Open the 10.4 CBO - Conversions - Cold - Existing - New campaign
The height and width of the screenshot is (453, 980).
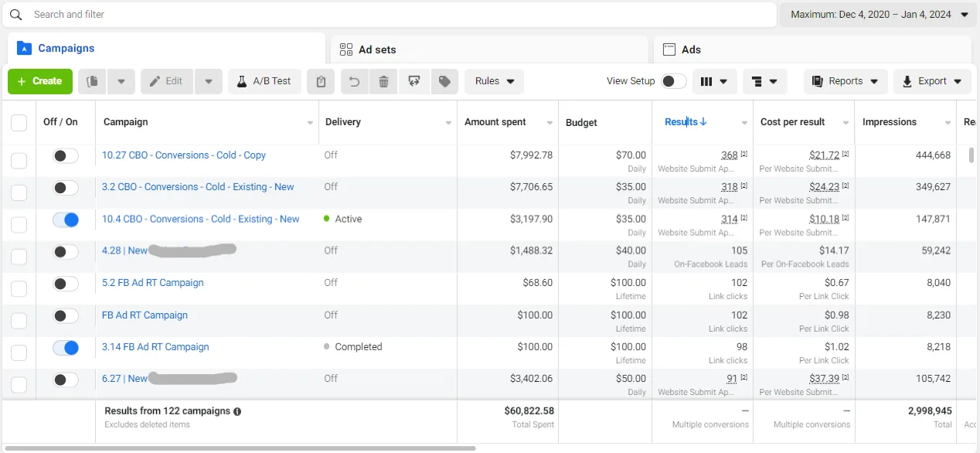tap(201, 220)
